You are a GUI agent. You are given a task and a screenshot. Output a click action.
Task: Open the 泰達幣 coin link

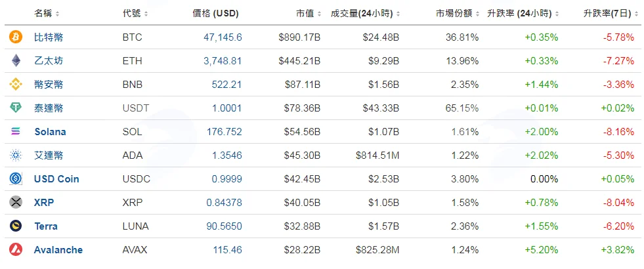point(49,108)
